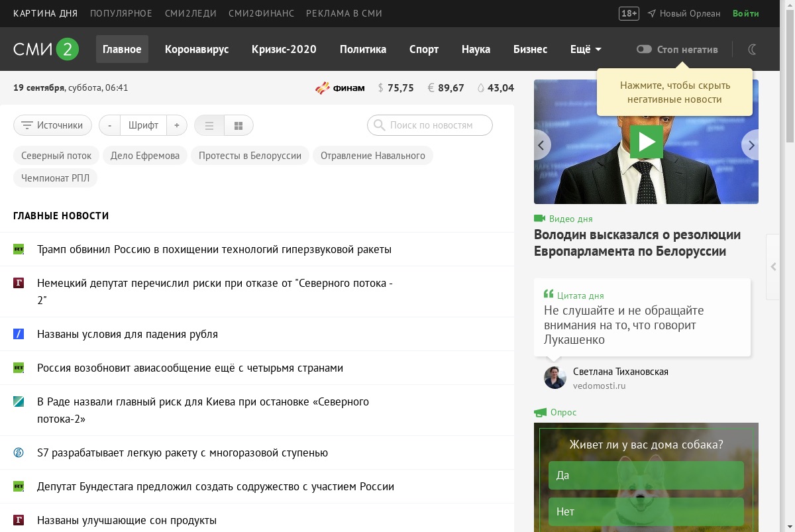
Task: Open the Главное tab
Action: [x=122, y=49]
